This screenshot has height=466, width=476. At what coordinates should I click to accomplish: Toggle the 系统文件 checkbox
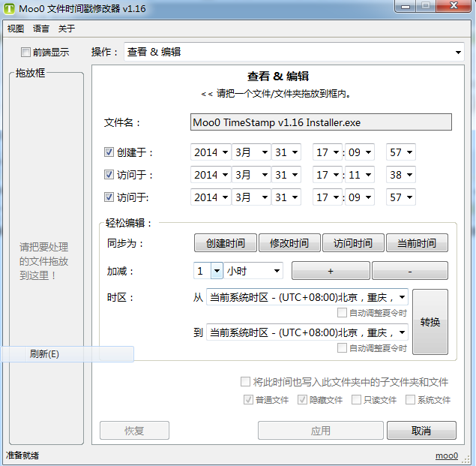[410, 400]
